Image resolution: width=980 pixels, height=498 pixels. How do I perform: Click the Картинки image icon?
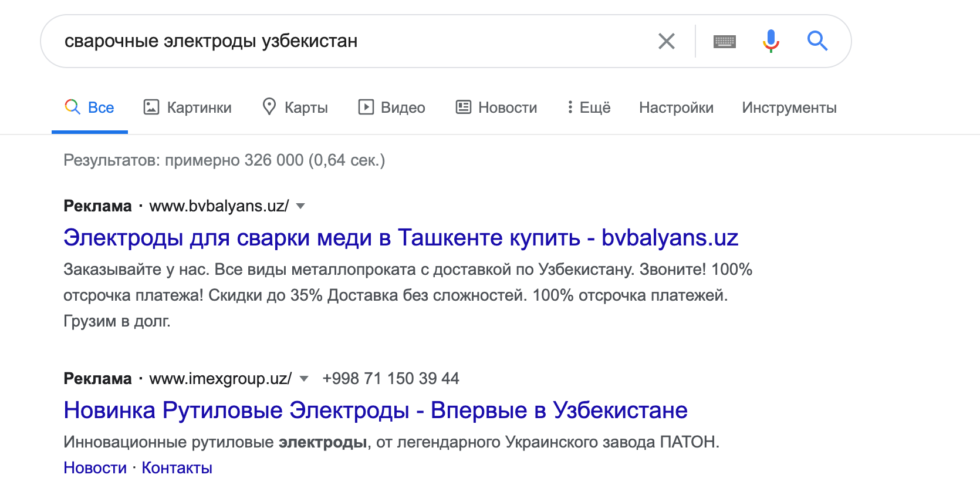click(151, 107)
